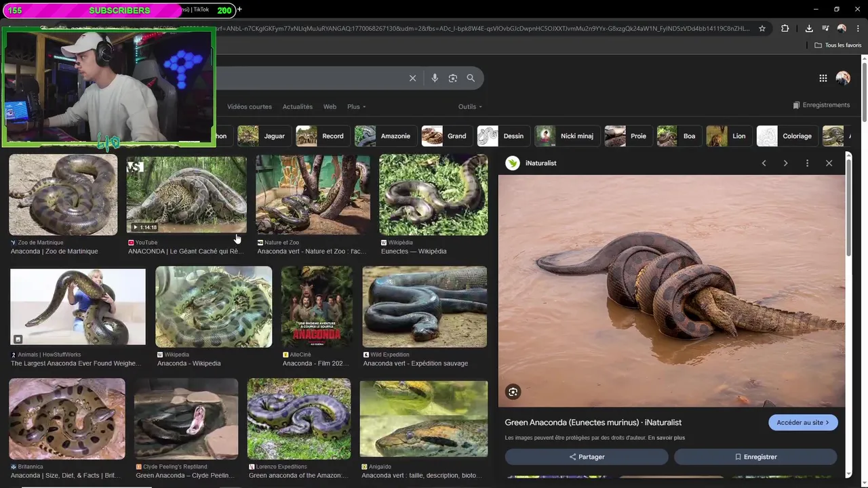
Task: Filter images by the Proie chip
Action: [629, 136]
